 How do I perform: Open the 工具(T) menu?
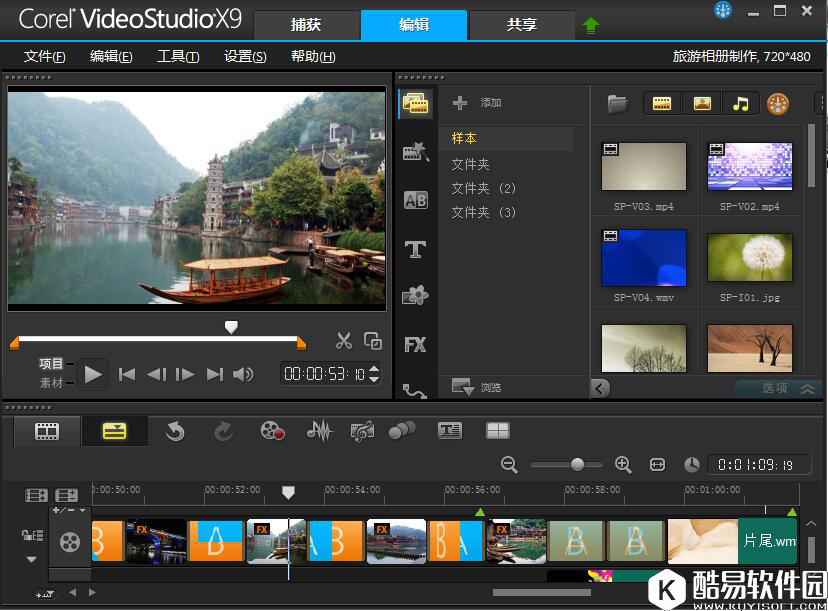point(178,57)
